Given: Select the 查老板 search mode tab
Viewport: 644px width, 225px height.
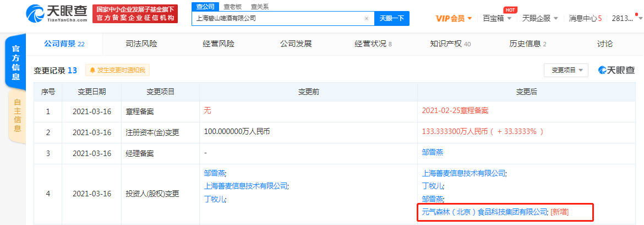Looking at the screenshot, I should tap(232, 7).
